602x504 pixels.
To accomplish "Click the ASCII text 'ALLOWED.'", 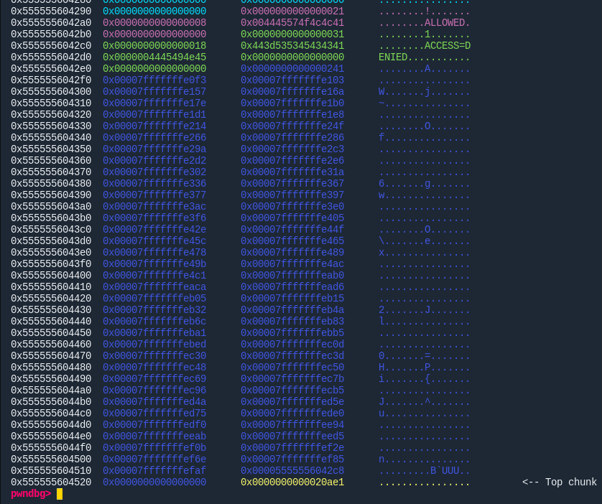I will pyautogui.click(x=447, y=23).
